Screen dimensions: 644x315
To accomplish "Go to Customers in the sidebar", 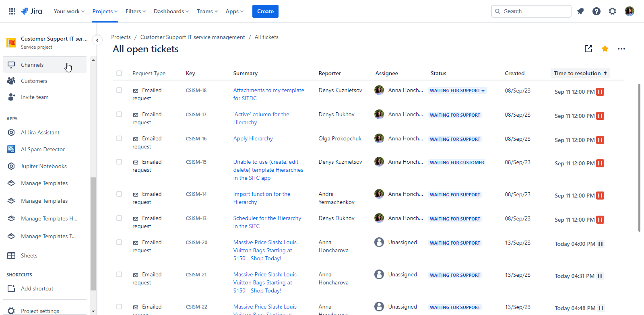I will tap(34, 81).
